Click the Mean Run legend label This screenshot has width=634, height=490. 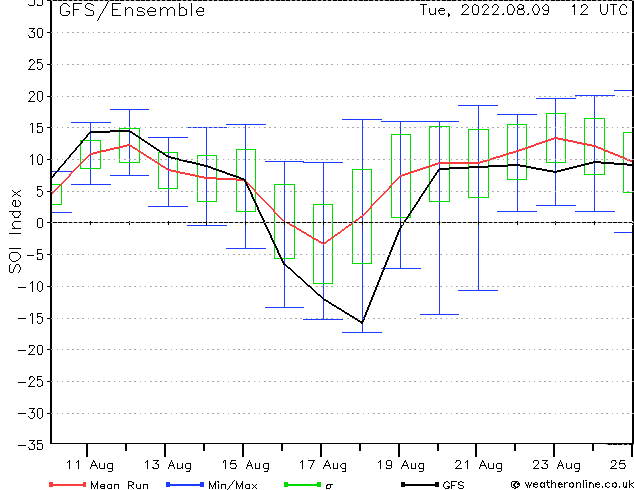[x=119, y=485]
